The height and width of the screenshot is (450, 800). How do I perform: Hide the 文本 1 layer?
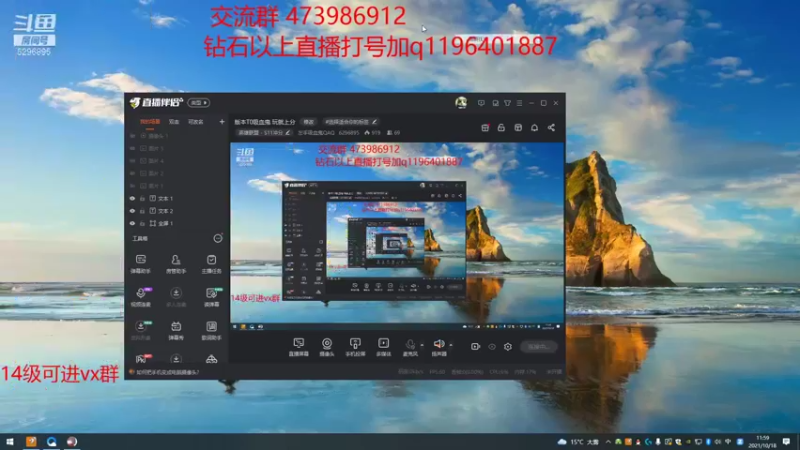coord(132,198)
